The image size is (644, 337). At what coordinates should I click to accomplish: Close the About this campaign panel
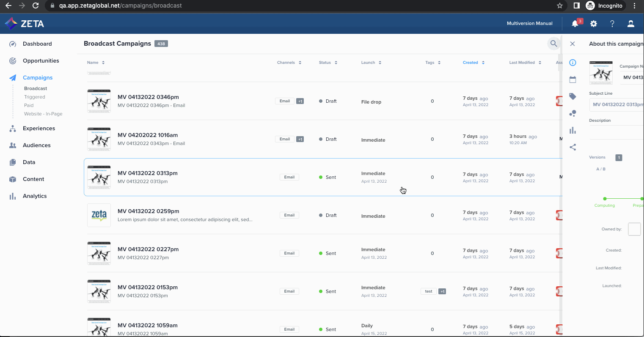point(572,44)
